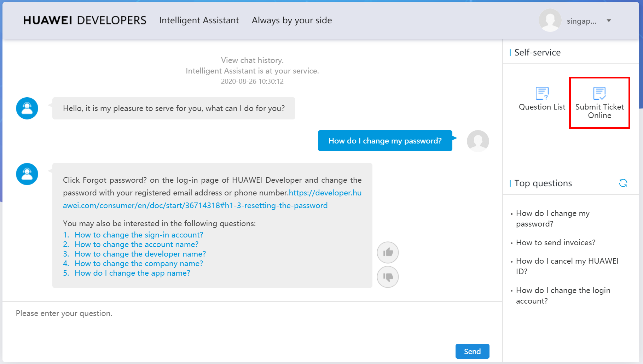Click the user profile avatar in header
Viewport: 643px width, 364px height.
pos(550,20)
